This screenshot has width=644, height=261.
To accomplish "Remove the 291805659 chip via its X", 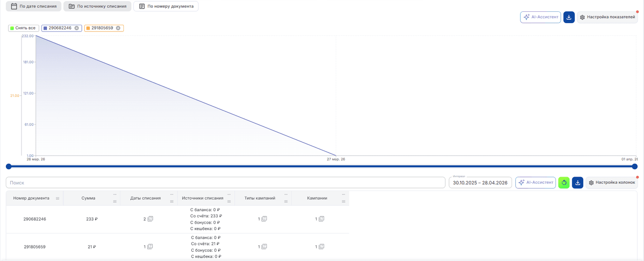I will point(118,28).
